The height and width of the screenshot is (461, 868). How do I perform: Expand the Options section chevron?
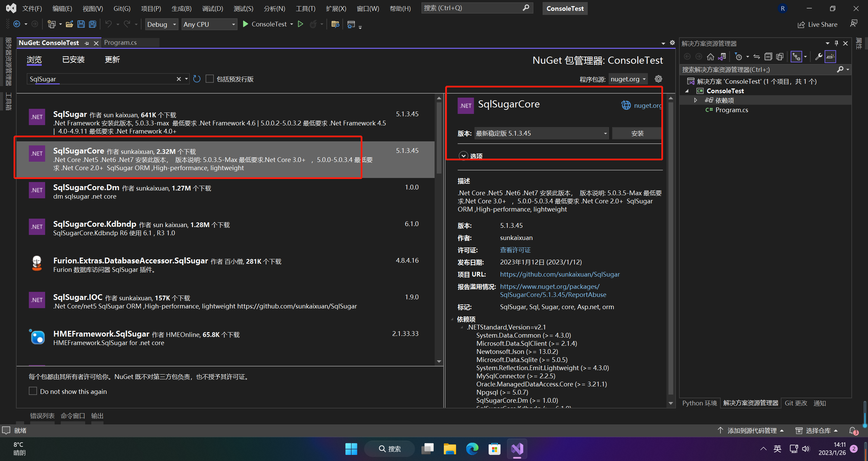click(x=463, y=155)
